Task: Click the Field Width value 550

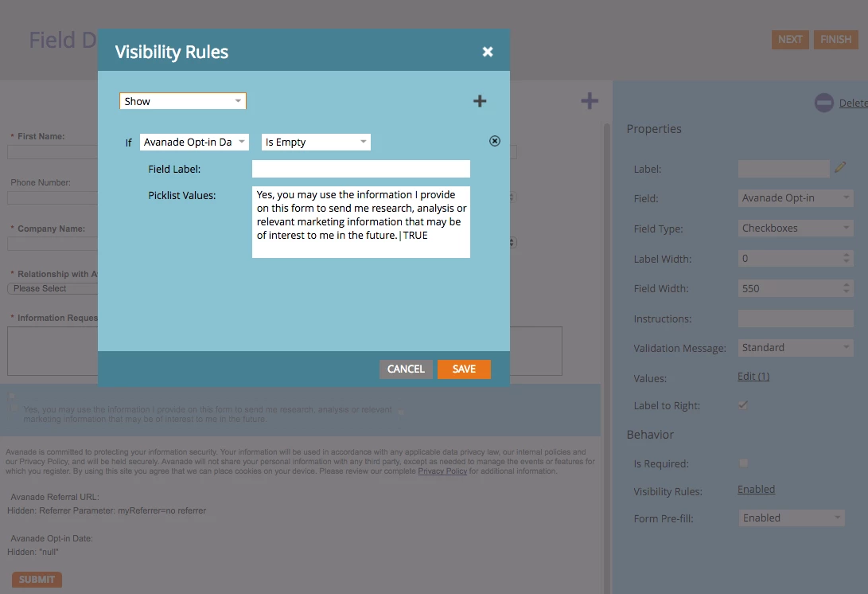Action: (x=789, y=288)
